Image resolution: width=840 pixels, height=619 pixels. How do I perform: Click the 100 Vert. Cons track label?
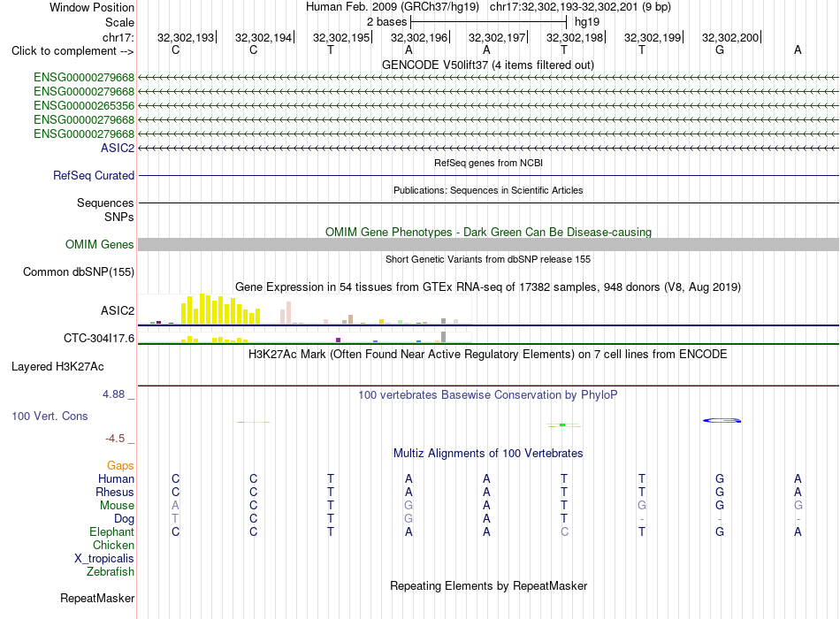50,416
